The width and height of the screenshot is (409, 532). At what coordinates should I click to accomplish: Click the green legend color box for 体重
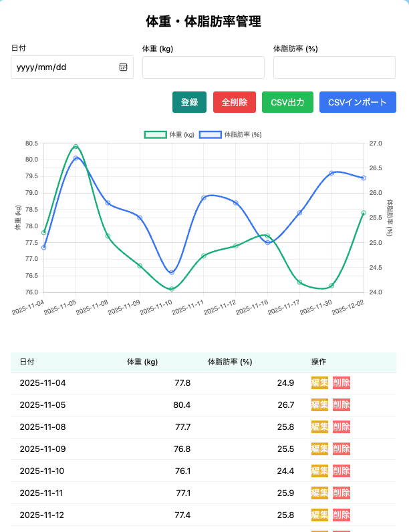click(156, 135)
